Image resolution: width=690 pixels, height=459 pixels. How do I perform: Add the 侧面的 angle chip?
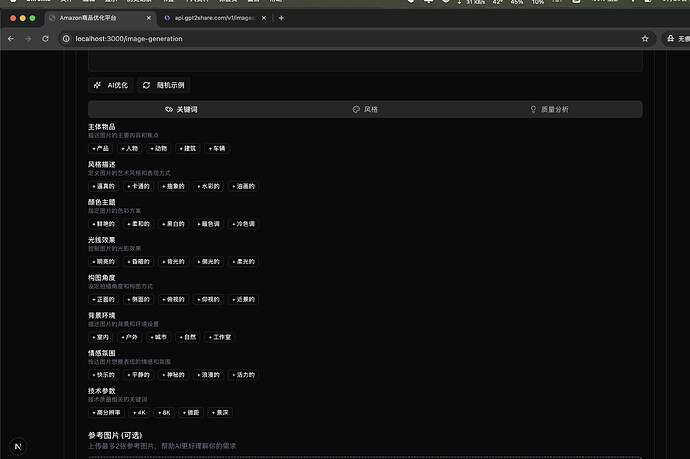pyautogui.click(x=138, y=299)
